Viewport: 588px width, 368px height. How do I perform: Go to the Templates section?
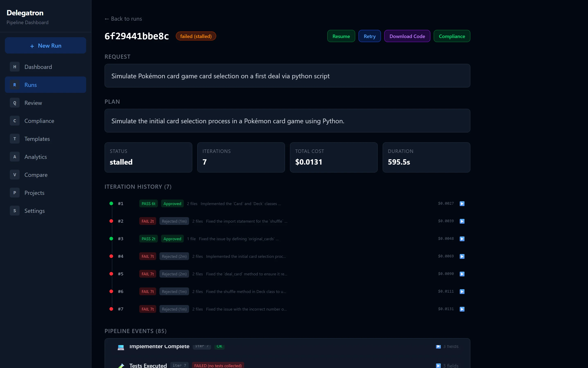46,139
